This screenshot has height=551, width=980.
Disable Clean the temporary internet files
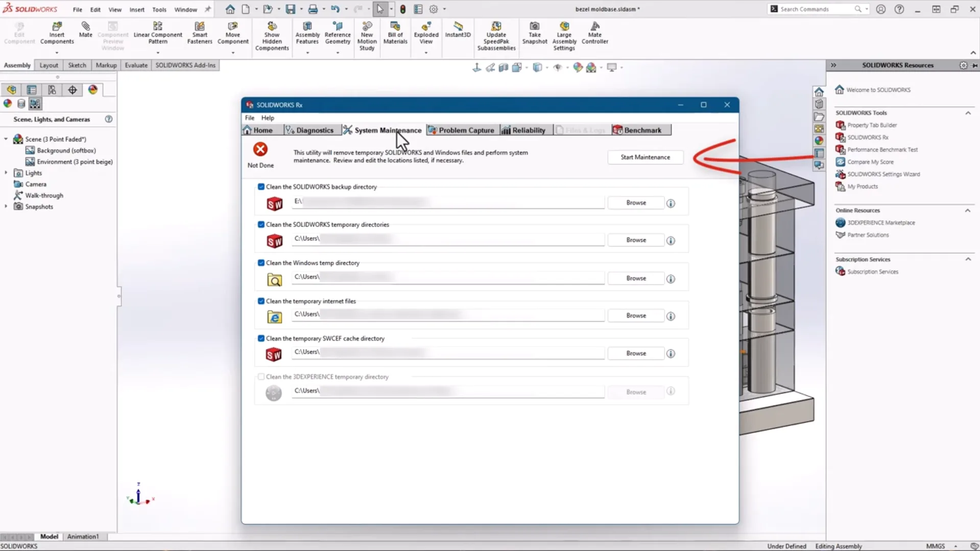point(261,301)
